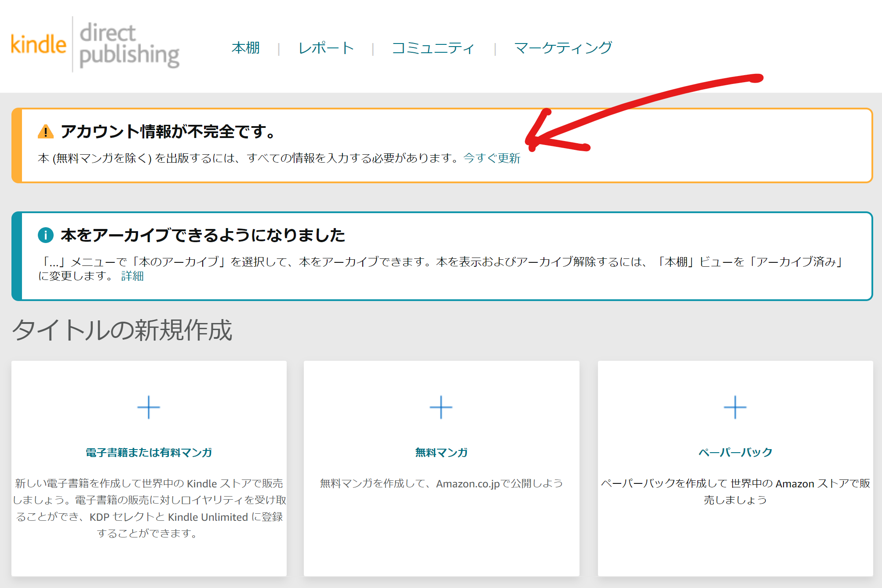Click the free manga Amazon.co.jp description
This screenshot has height=588, width=882.
click(441, 483)
